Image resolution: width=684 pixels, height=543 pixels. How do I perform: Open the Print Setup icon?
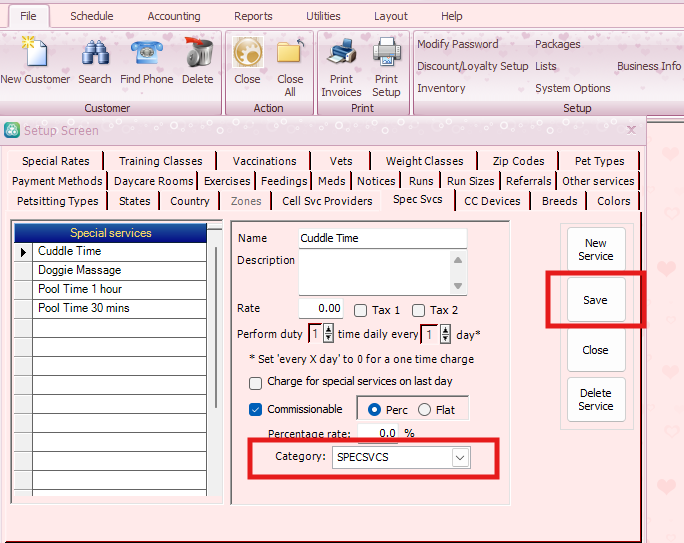click(386, 54)
